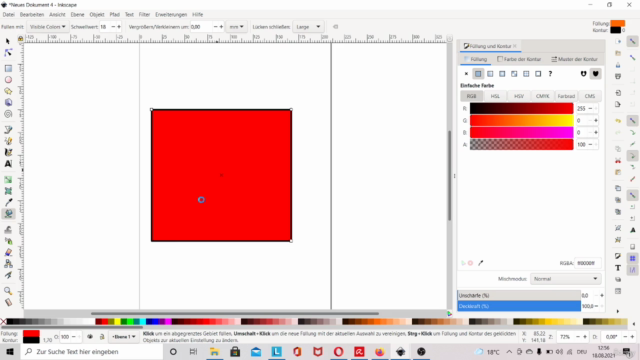The height and width of the screenshot is (360, 640).
Task: Switch to CMYK color mode
Action: coord(542,96)
